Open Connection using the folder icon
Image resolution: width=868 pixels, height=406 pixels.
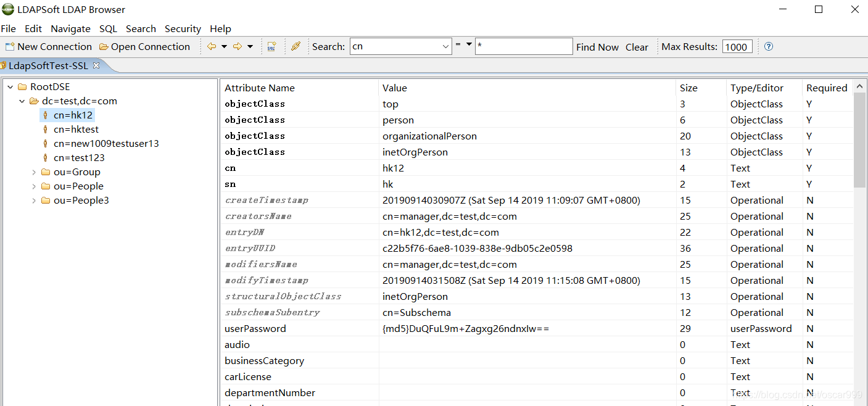coord(102,46)
